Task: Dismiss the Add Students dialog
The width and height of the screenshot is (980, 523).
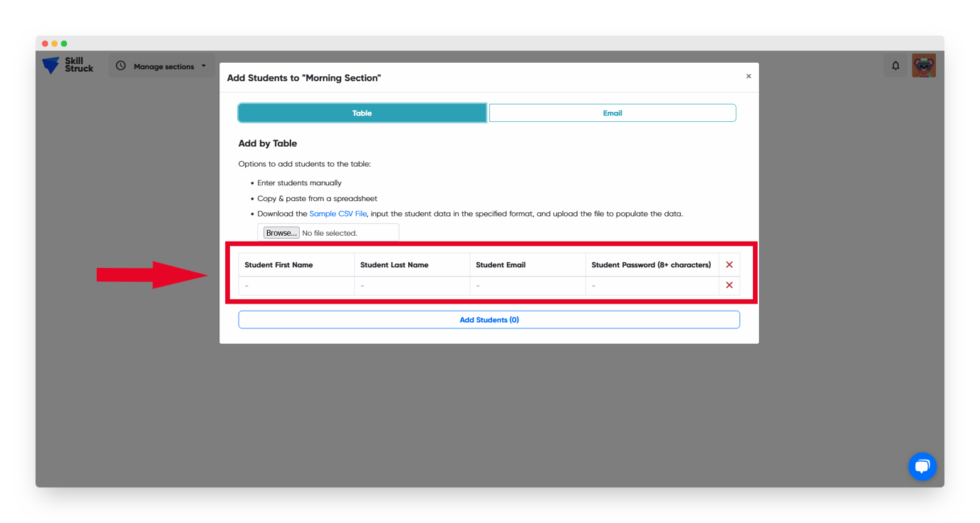Action: coord(749,76)
